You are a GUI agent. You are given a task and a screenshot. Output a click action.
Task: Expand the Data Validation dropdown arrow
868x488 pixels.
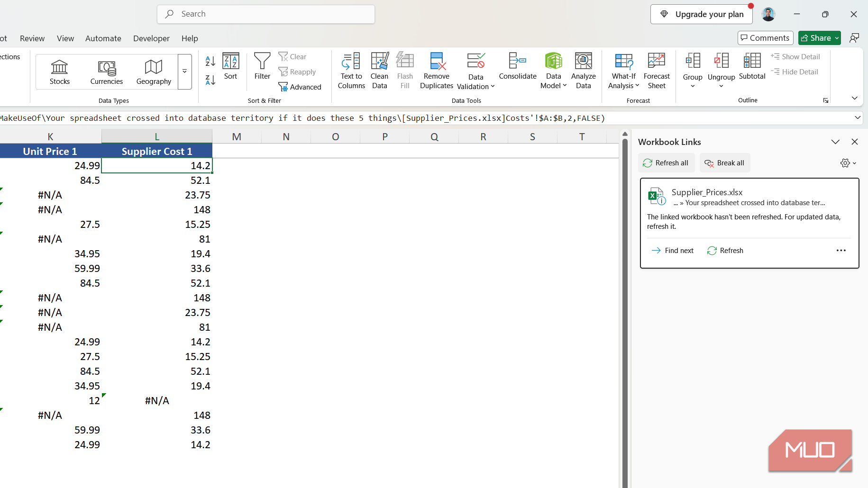coord(493,86)
